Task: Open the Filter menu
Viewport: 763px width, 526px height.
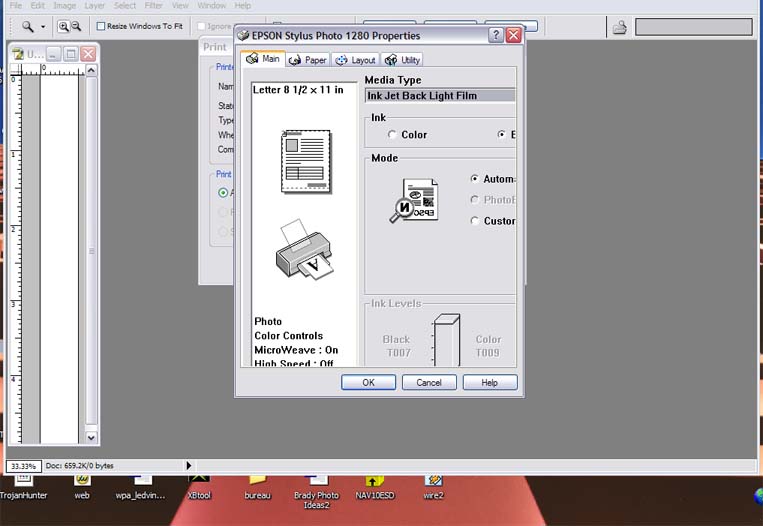Action: [x=153, y=6]
